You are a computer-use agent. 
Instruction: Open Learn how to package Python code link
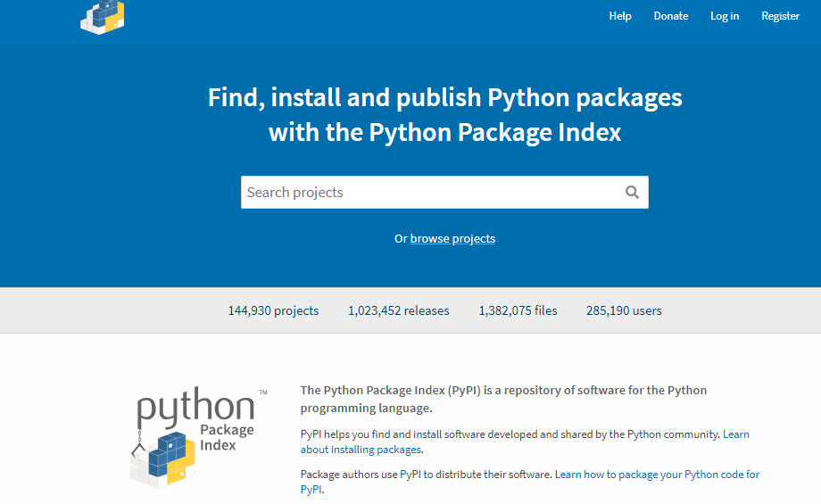click(x=530, y=482)
